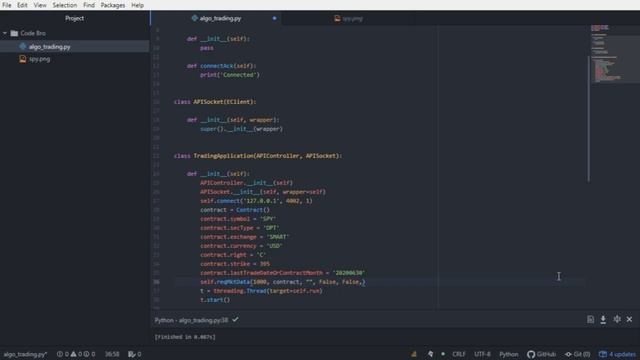Change the CRLF line ending setting

(459, 354)
